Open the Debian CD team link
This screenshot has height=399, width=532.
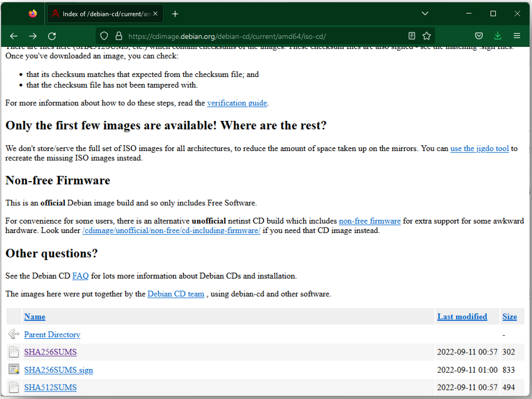(176, 294)
